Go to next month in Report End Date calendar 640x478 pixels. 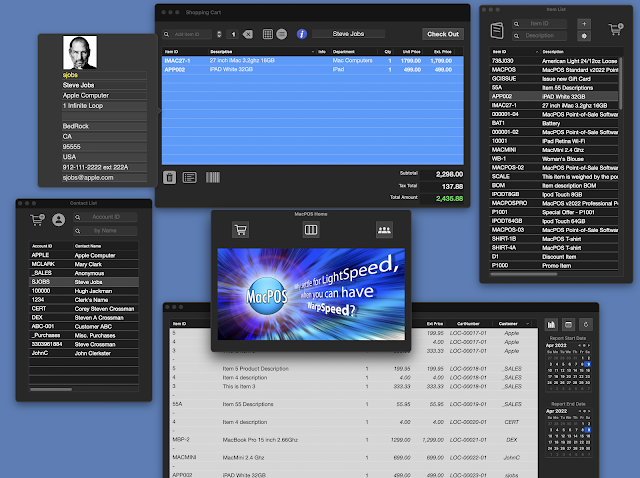pos(589,411)
